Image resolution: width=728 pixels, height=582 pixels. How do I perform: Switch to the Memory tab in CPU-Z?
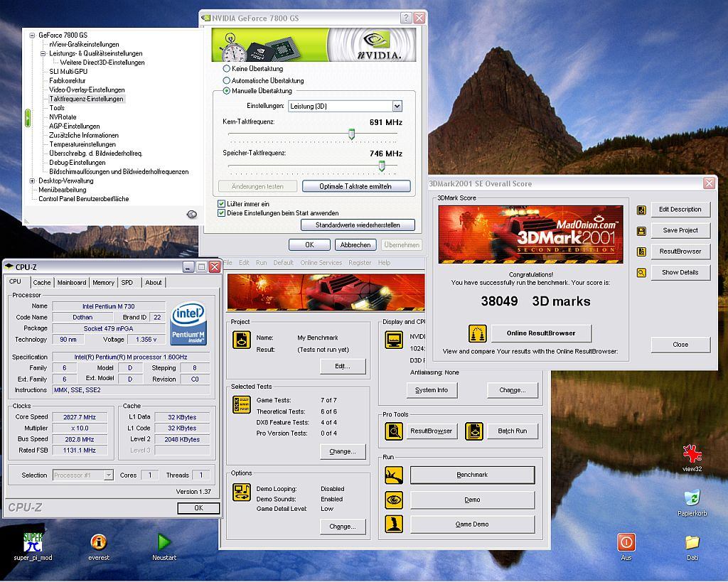(x=103, y=283)
